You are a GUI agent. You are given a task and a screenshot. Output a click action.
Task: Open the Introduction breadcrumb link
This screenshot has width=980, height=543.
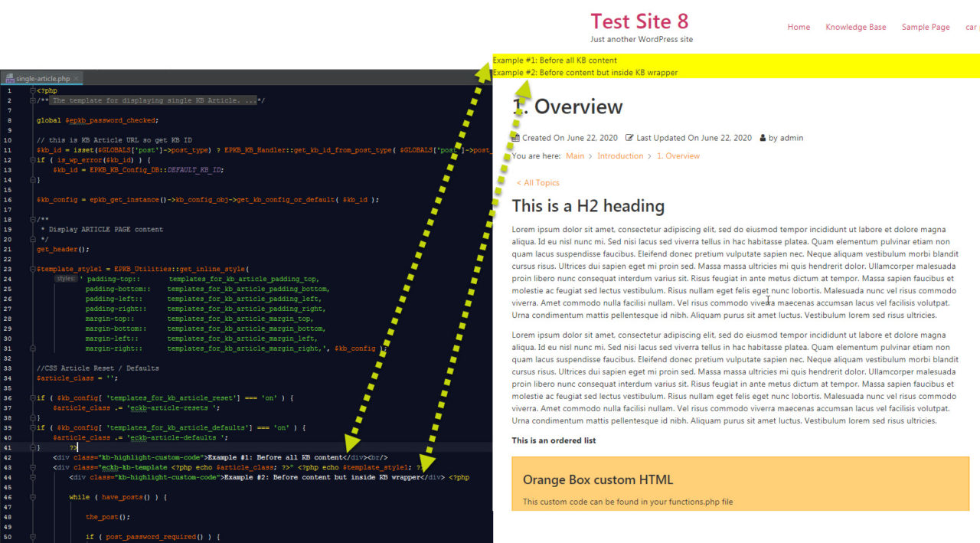(x=620, y=155)
